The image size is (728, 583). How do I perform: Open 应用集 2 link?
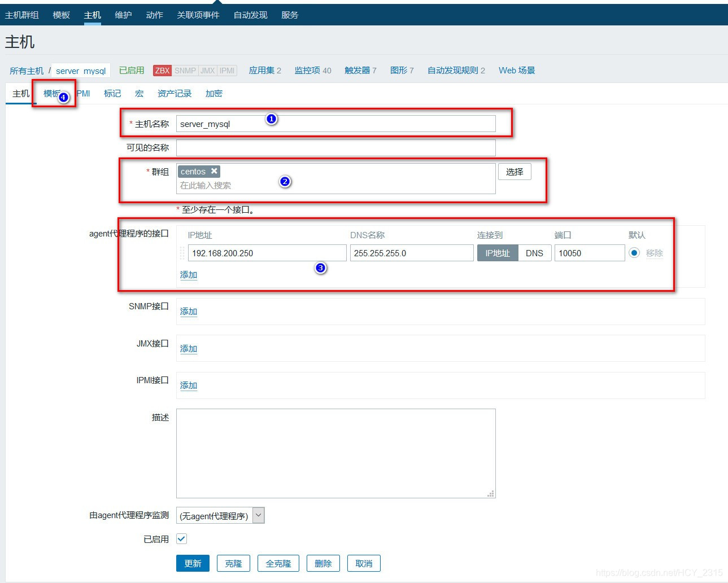265,70
